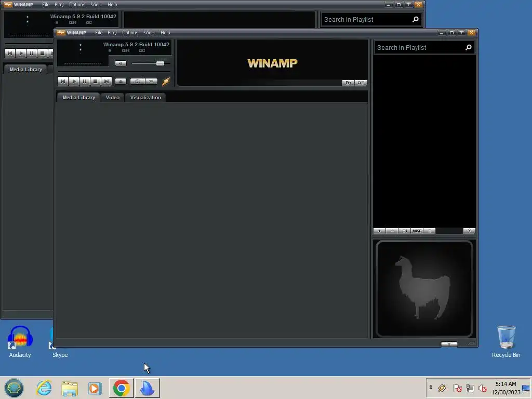Click the orange lightning bolt Winamp icon

166,82
